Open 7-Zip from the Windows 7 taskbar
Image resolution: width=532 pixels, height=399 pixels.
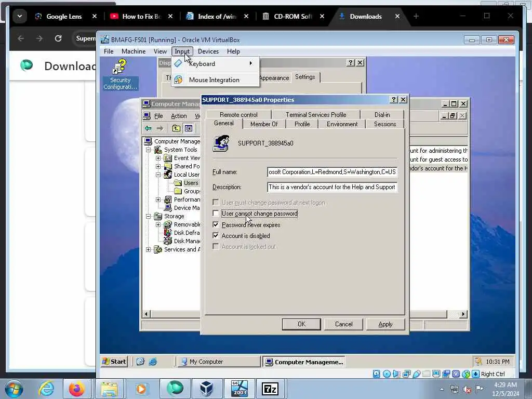(270, 389)
